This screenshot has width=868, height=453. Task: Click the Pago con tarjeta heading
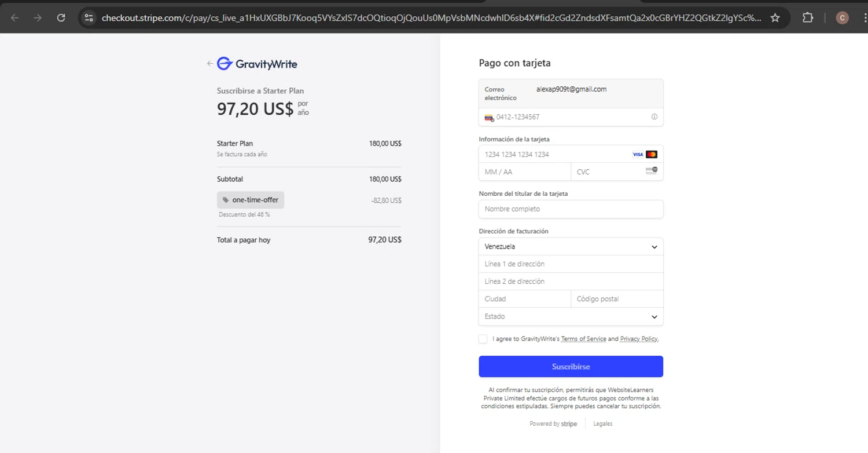tap(515, 63)
